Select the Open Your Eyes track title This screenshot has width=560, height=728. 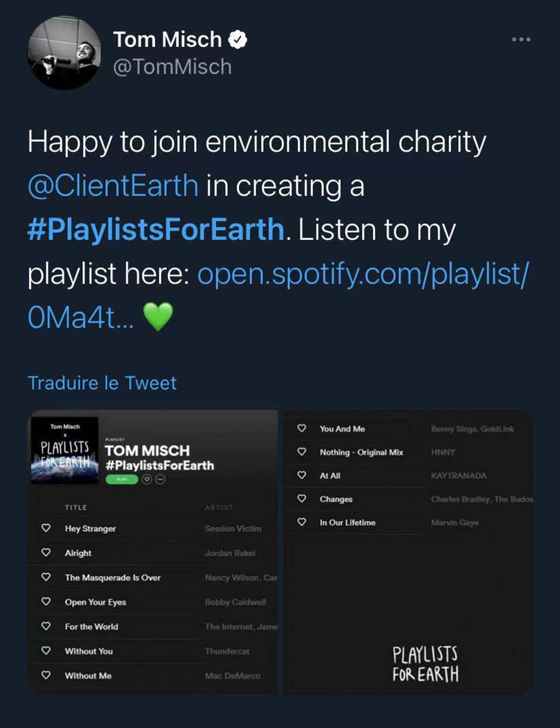[95, 602]
